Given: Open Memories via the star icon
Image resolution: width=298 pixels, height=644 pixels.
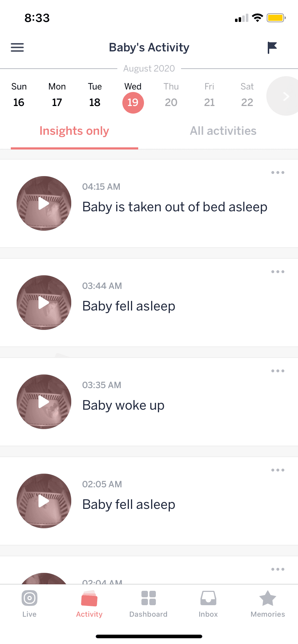Looking at the screenshot, I should point(268,604).
